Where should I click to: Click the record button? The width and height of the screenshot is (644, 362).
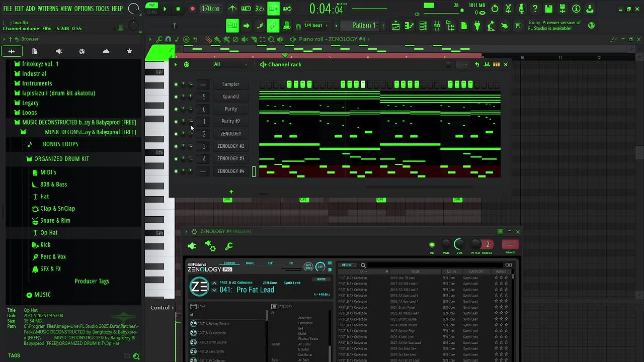point(192,9)
